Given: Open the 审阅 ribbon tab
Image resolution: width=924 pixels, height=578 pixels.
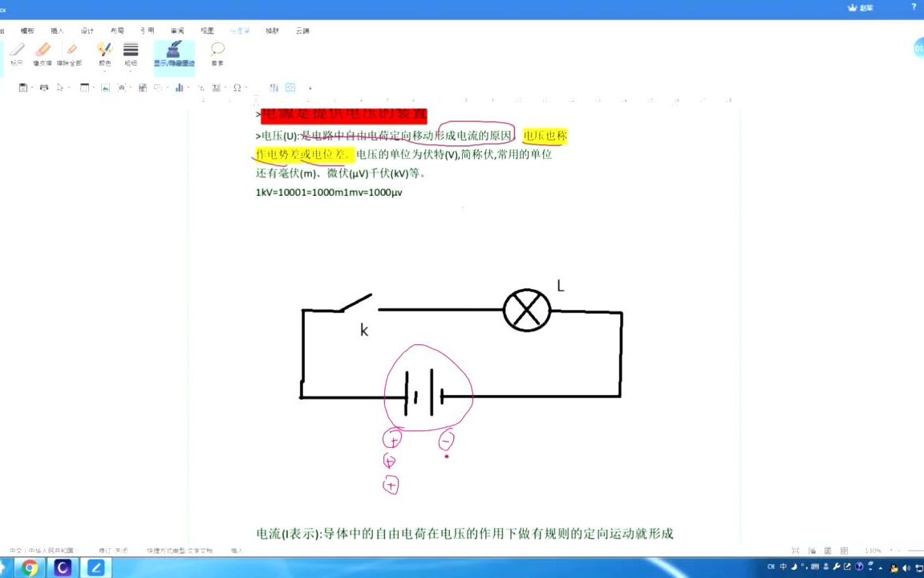Looking at the screenshot, I should [x=175, y=31].
